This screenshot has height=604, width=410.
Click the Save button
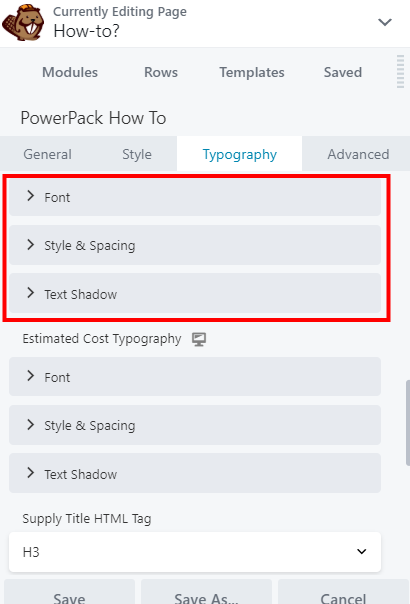click(70, 593)
